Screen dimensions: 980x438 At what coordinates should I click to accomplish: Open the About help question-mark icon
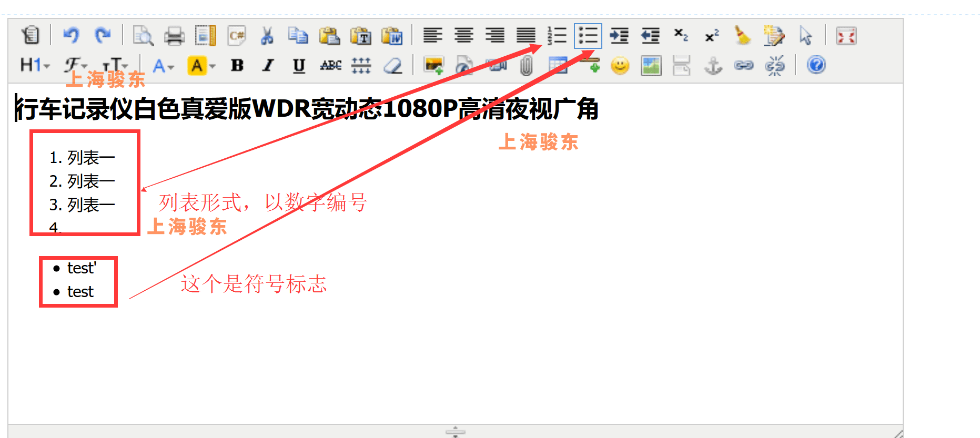pos(816,65)
